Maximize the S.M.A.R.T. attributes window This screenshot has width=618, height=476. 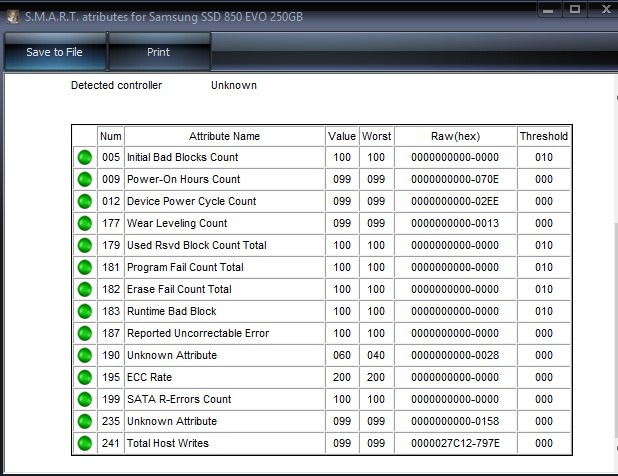pos(575,9)
